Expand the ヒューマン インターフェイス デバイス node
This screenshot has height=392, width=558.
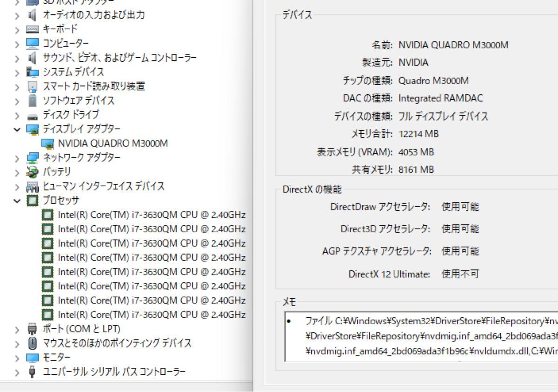pos(17,187)
